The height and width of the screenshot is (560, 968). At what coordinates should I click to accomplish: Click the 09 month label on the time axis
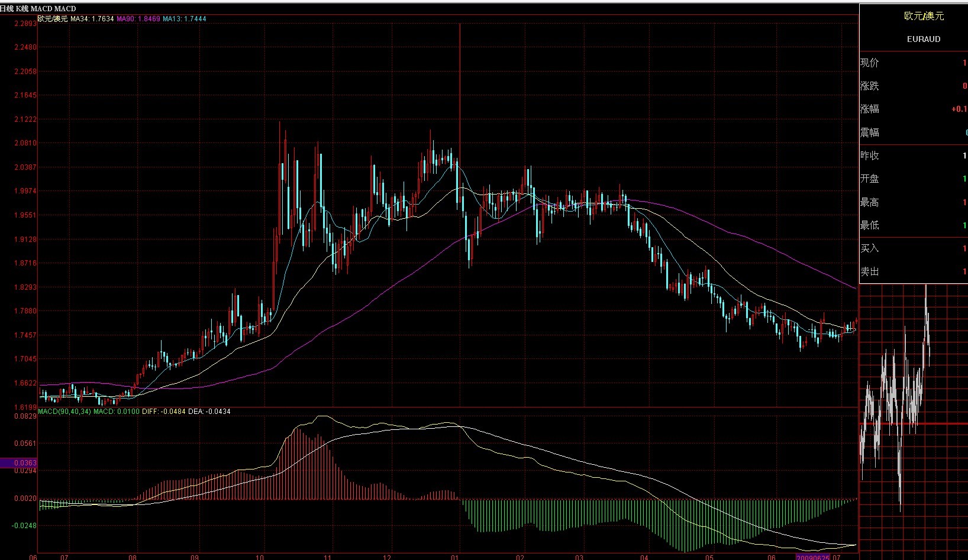tap(195, 557)
